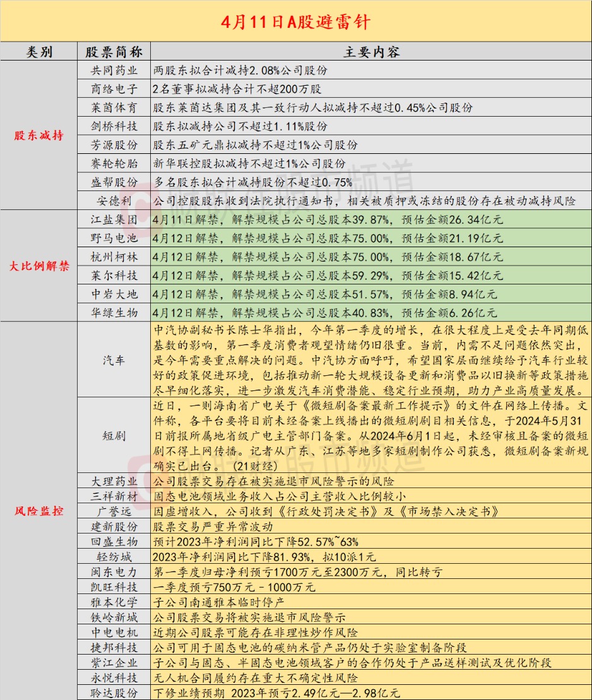592x700 pixels.
Task: Click the 江盐集团 unlock detail with 39.87%
Action: tap(328, 219)
